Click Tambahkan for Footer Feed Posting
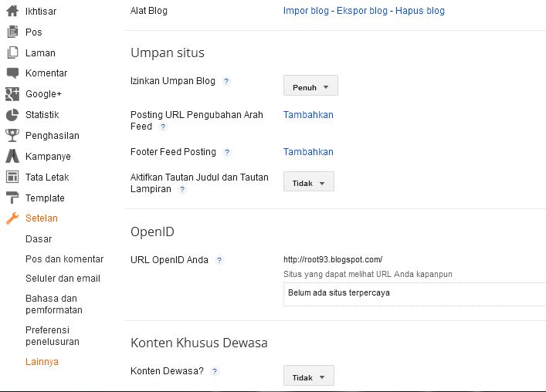 pos(308,152)
